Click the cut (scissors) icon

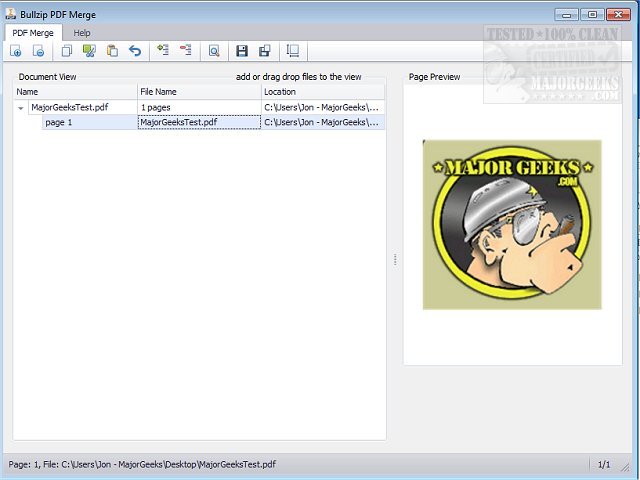click(x=89, y=51)
